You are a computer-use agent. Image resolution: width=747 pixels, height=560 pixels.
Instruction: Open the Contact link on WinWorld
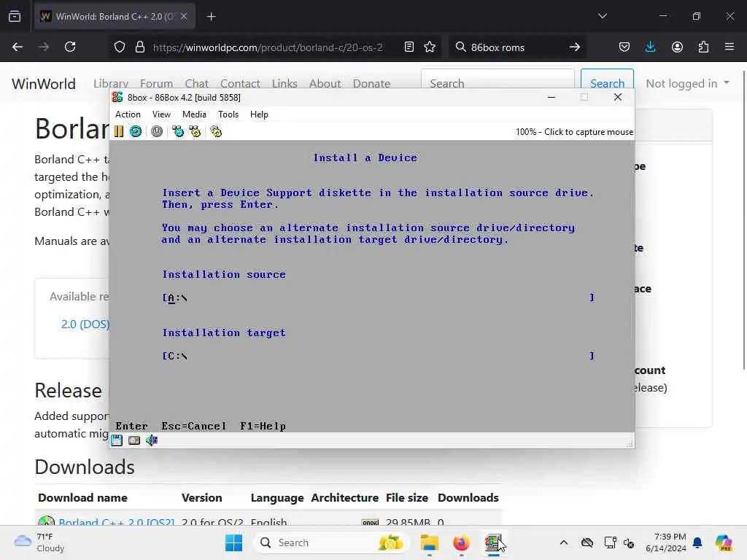pos(240,84)
